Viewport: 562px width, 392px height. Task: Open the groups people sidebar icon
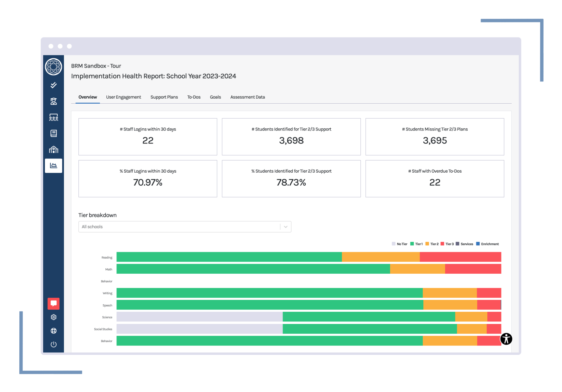pyautogui.click(x=53, y=117)
